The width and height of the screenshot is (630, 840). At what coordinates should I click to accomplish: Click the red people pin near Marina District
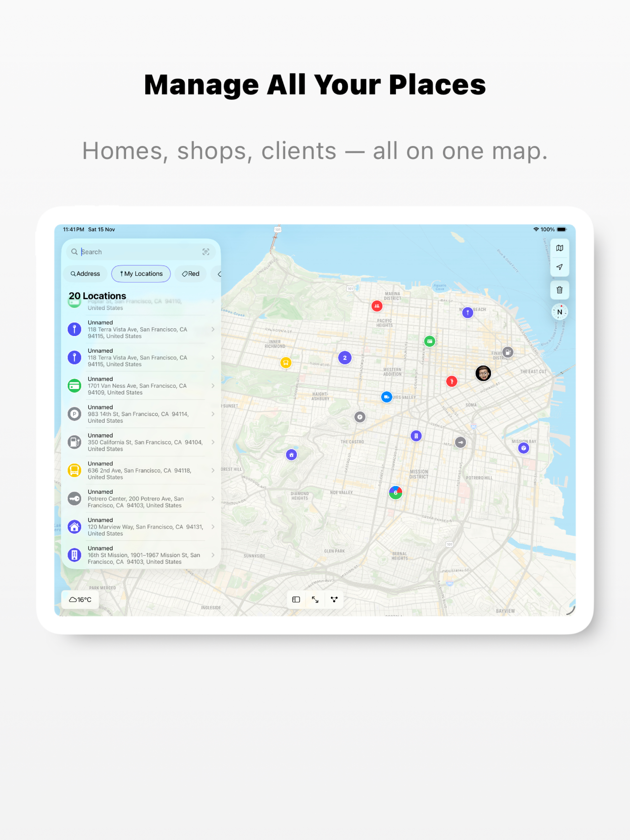point(377,306)
